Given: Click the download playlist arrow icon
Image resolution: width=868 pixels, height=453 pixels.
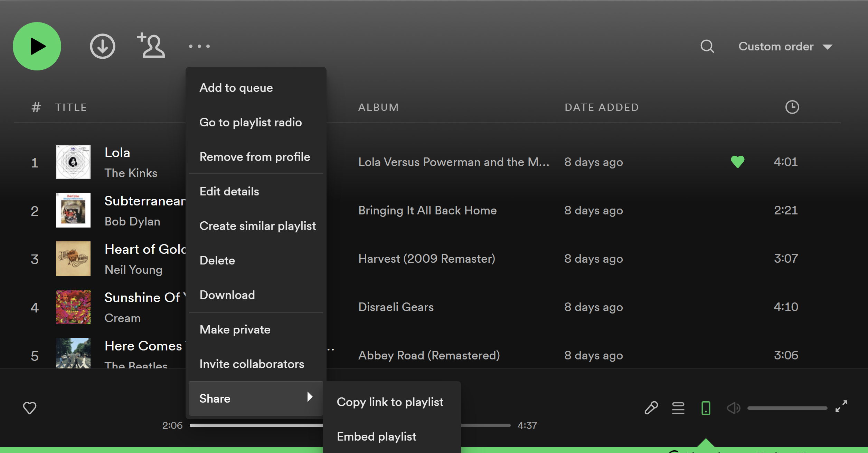Looking at the screenshot, I should click(102, 46).
